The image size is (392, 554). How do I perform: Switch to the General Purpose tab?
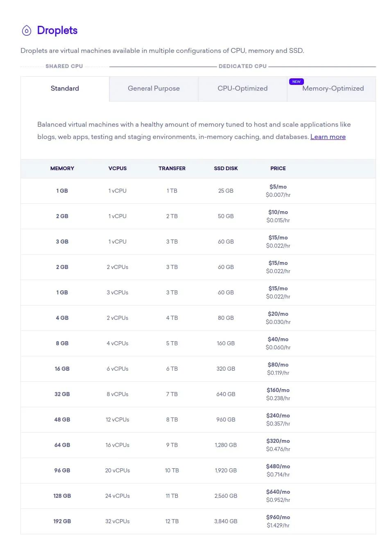[x=154, y=89]
